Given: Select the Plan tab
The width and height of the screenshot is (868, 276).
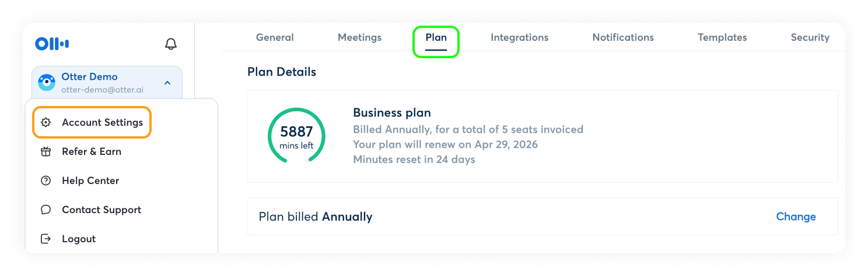Looking at the screenshot, I should [x=436, y=37].
